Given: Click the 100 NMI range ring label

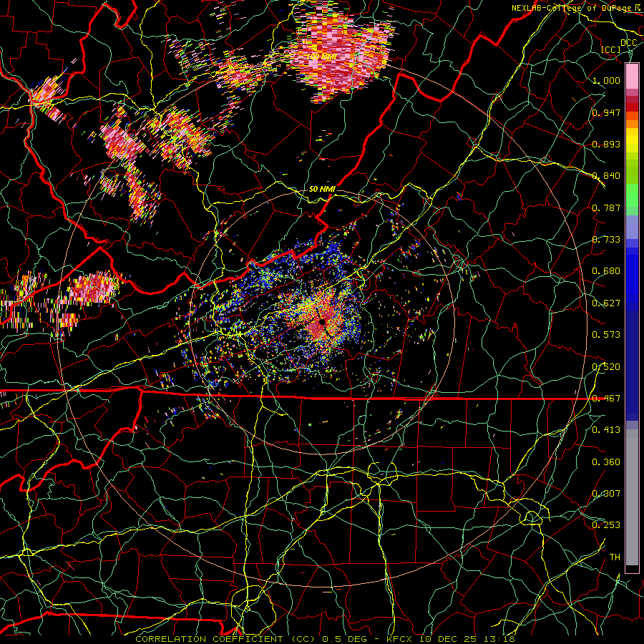Looking at the screenshot, I should click(322, 57).
